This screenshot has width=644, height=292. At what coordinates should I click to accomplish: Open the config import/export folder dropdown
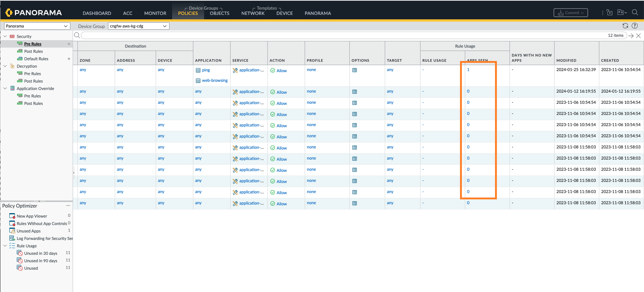tap(622, 13)
